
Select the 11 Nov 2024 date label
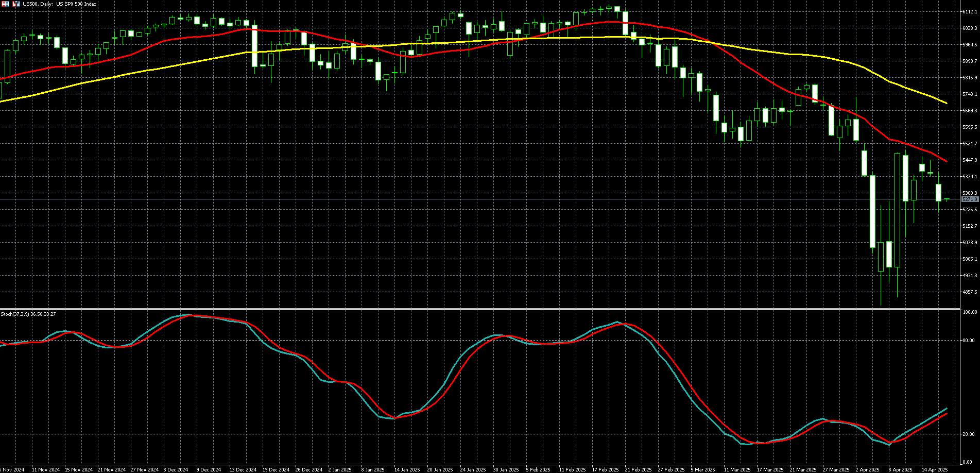point(46,469)
